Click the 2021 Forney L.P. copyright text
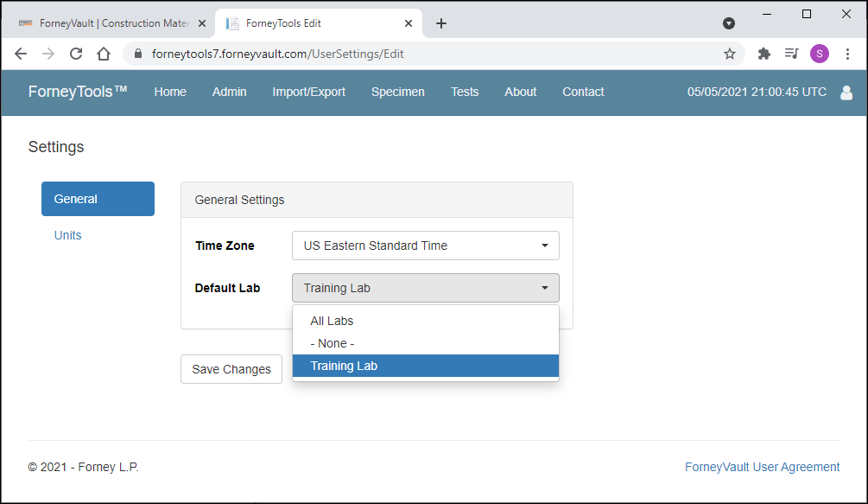 pos(83,467)
